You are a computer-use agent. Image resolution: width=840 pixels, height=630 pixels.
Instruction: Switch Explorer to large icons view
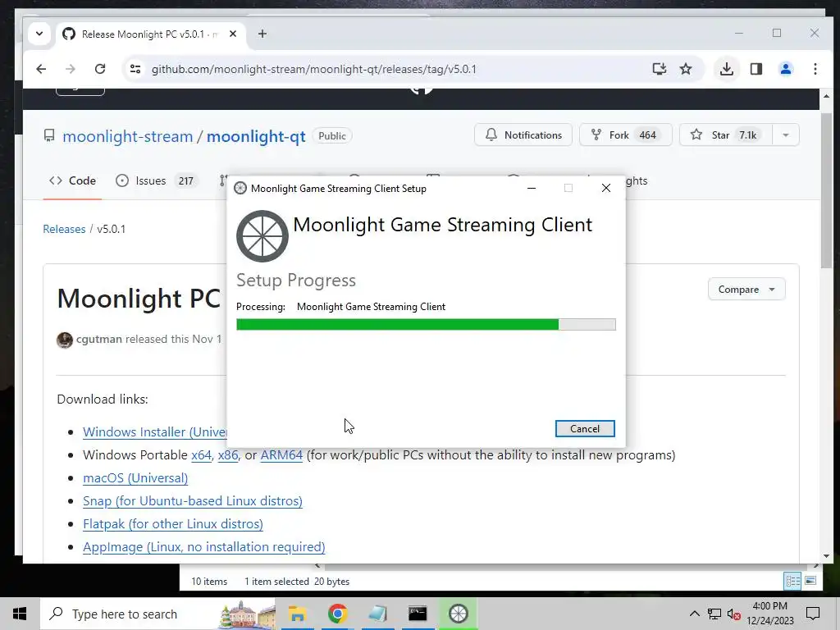pos(810,581)
